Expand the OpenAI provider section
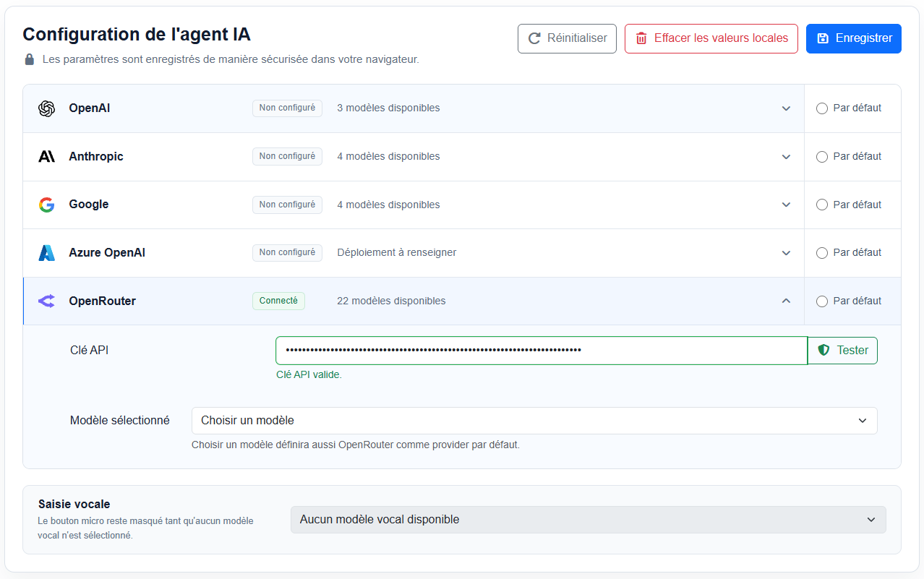924x579 pixels. coord(786,108)
